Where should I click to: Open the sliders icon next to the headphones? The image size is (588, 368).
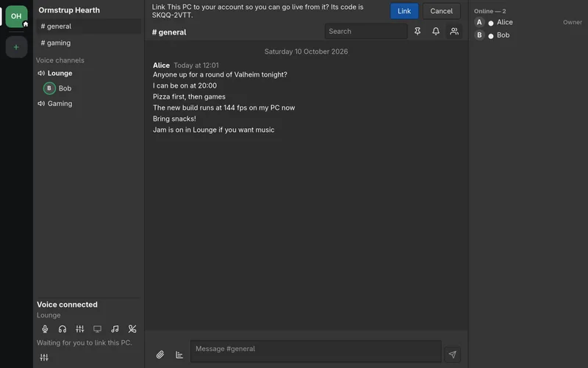click(x=80, y=329)
